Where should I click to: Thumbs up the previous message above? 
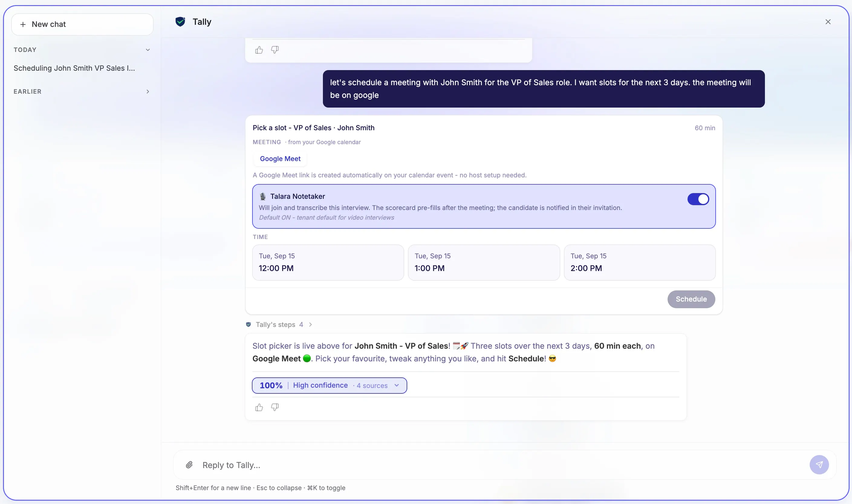(x=259, y=50)
